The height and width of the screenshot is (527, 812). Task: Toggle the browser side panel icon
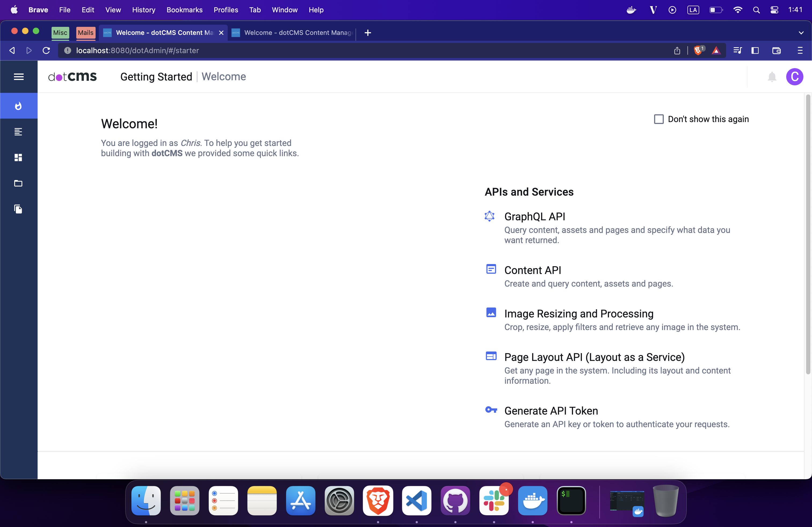point(755,50)
